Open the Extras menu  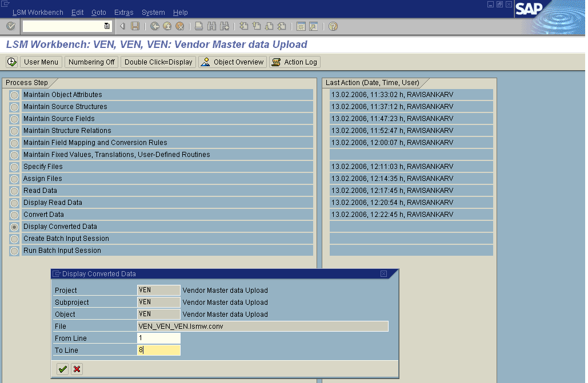pyautogui.click(x=123, y=13)
